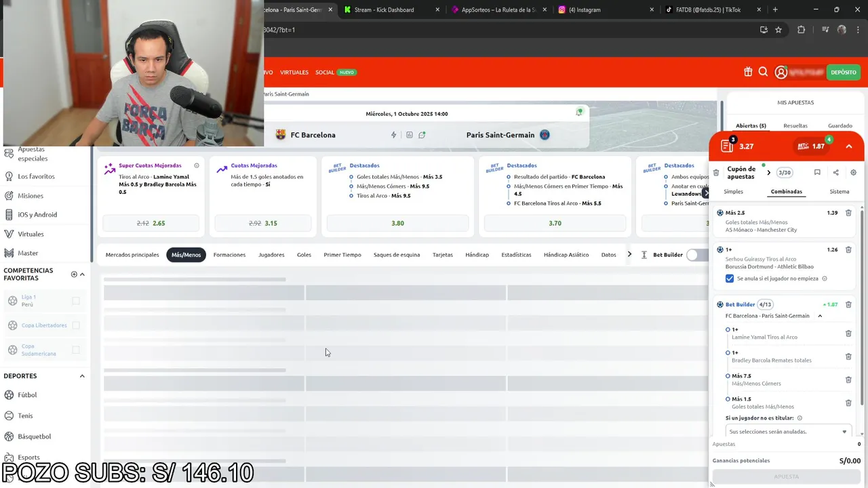Open the Formaciones market tab
Image resolution: width=868 pixels, height=488 pixels.
click(x=229, y=255)
